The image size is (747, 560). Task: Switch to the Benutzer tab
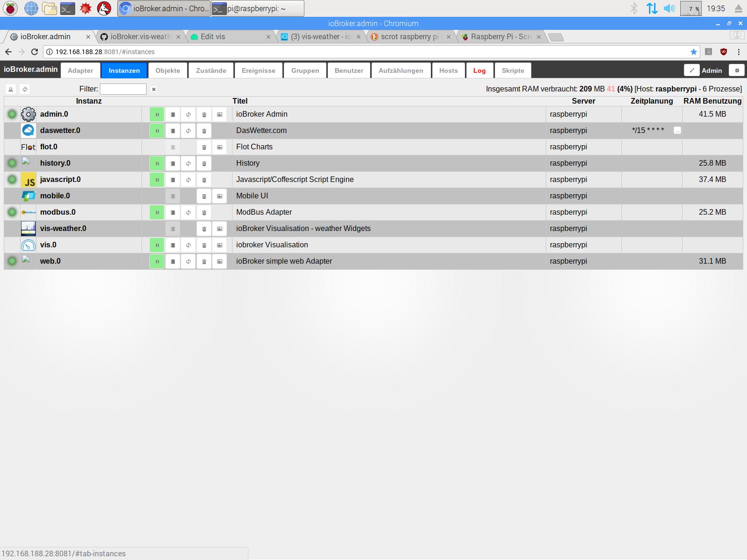349,70
